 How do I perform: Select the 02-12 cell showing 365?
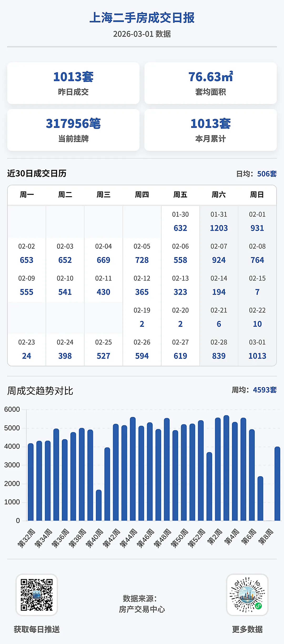coord(142,286)
